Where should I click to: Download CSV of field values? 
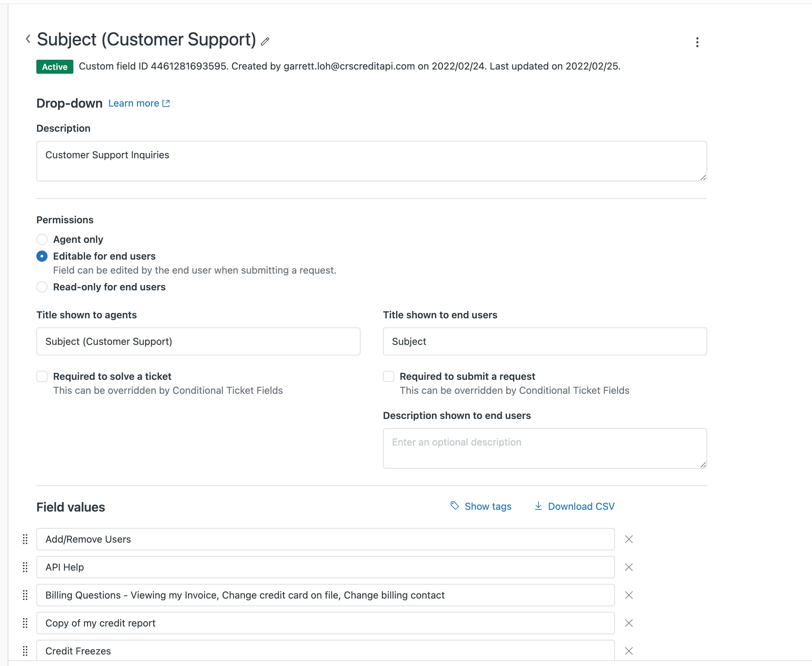pos(574,506)
